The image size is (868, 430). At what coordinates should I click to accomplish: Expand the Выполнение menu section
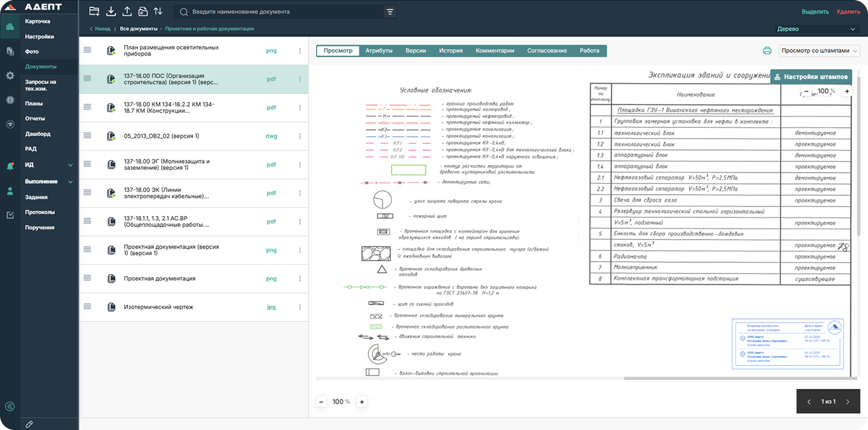pyautogui.click(x=70, y=182)
